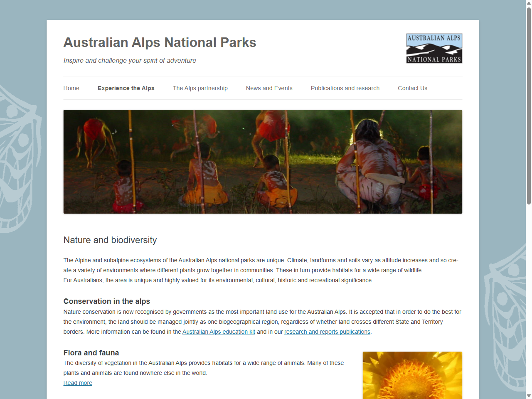Click the Conservation in the alps heading

106,301
